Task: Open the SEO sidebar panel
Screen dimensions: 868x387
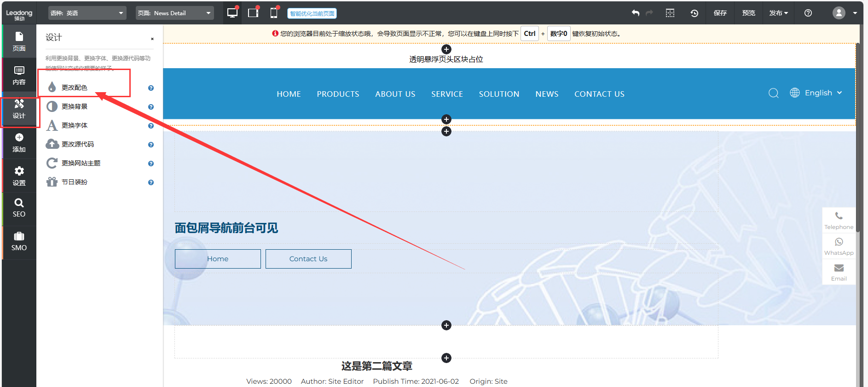Action: pos(19,208)
